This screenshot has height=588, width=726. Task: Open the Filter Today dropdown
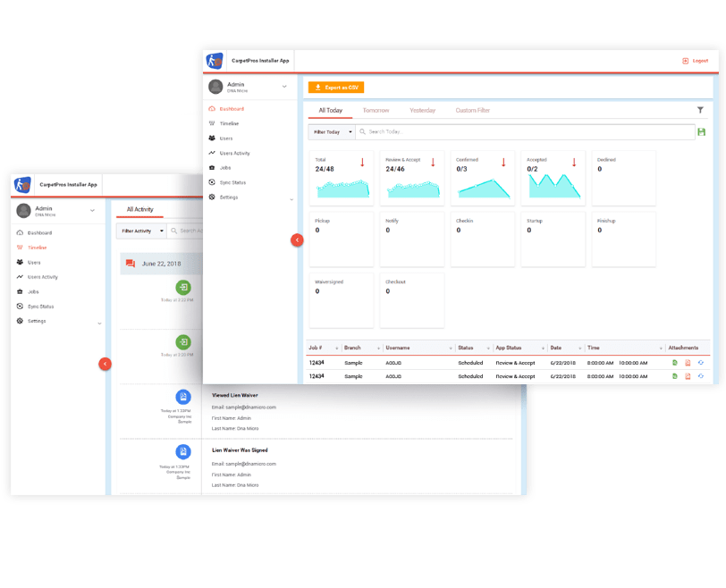(x=332, y=132)
